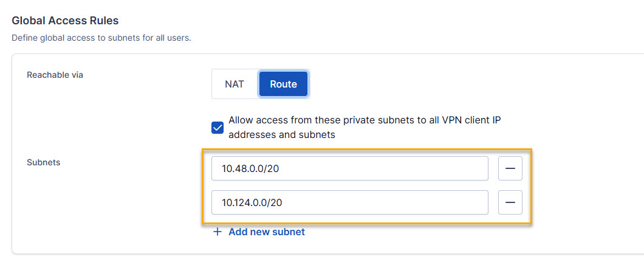Uncheck the allow private subnets access checkbox
The image size is (644, 265).
pos(218,127)
